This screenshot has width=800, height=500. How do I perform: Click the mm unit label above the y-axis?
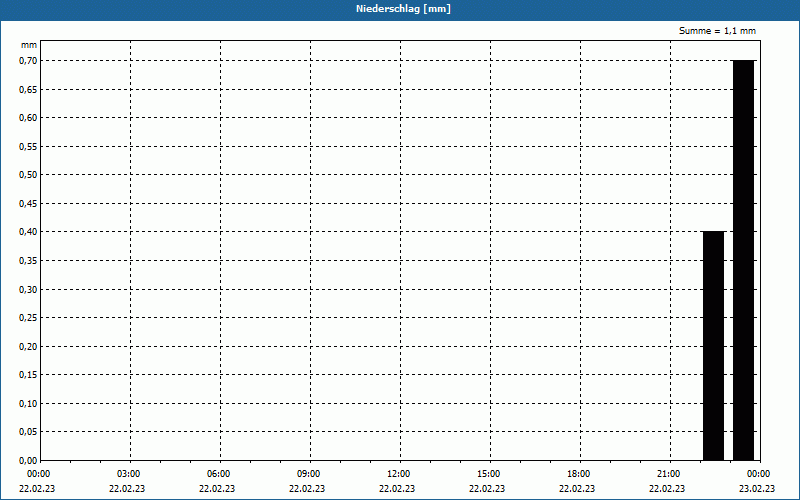click(x=29, y=45)
